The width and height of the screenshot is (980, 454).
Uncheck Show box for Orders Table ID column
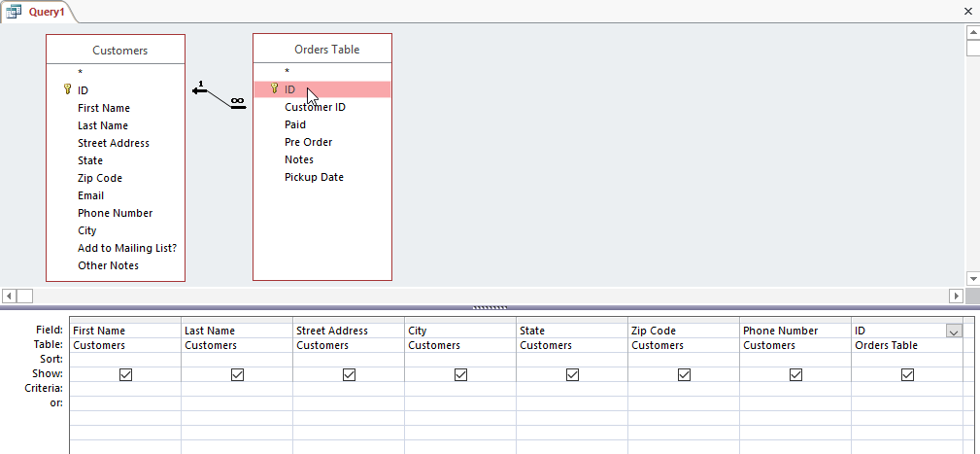[x=907, y=374]
